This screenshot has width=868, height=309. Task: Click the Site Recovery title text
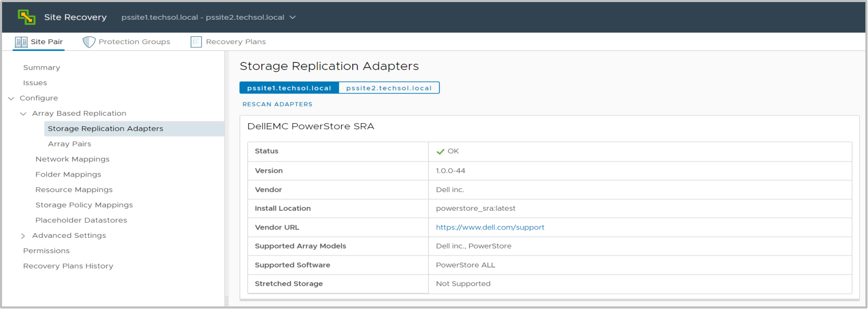pos(75,17)
